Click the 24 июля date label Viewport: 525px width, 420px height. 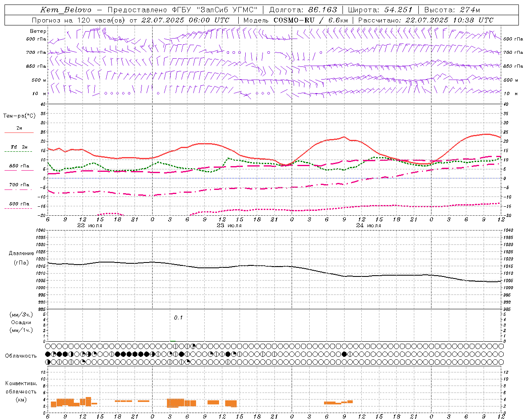pyautogui.click(x=368, y=226)
